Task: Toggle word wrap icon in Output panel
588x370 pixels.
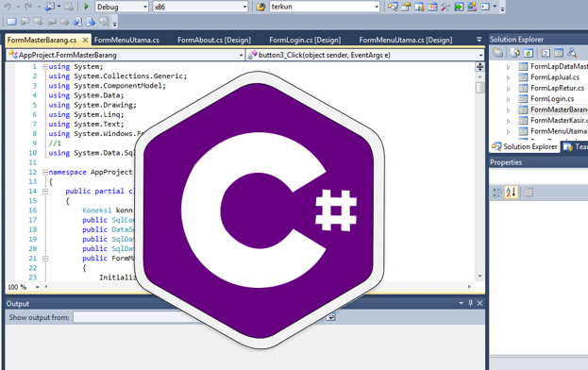Action: pos(330,317)
